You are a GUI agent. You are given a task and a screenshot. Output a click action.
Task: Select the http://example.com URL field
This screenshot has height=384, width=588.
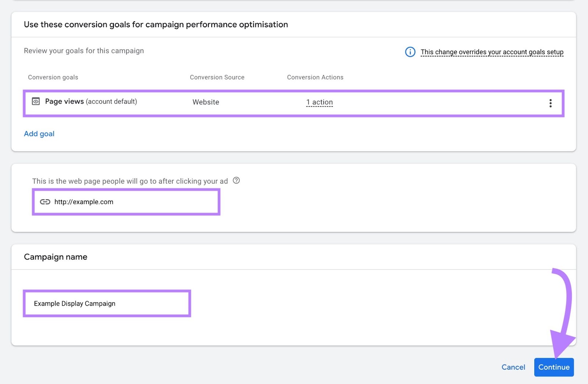click(x=126, y=202)
